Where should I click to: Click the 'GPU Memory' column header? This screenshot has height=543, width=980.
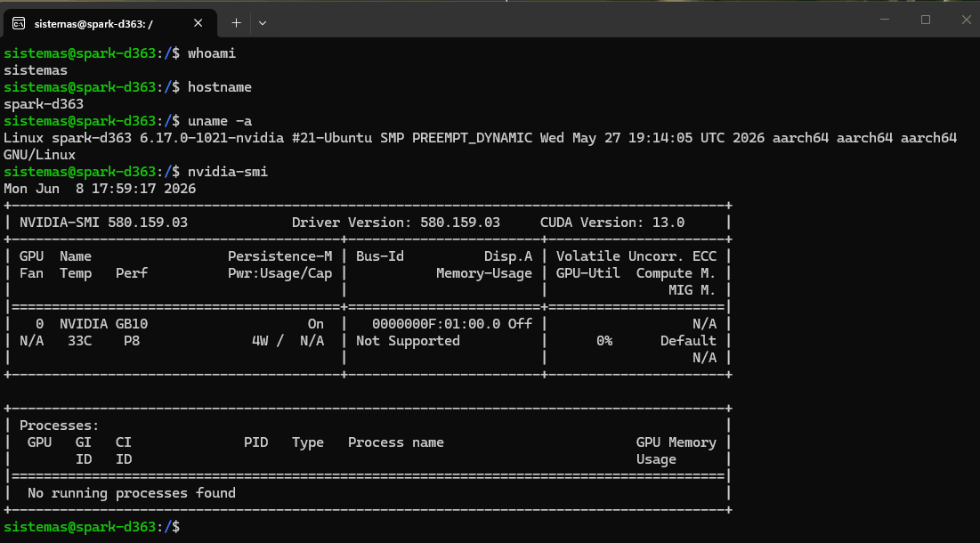(x=676, y=442)
